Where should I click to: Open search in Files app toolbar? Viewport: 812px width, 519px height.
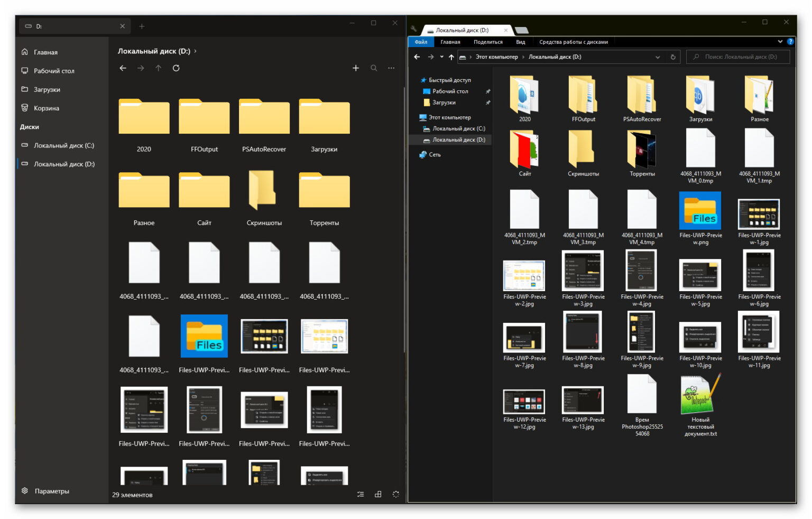click(x=374, y=68)
